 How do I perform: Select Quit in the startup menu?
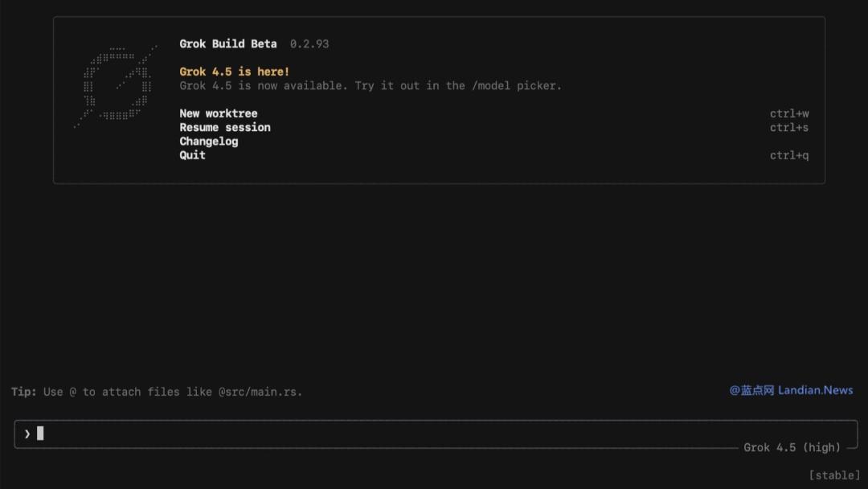coord(192,155)
